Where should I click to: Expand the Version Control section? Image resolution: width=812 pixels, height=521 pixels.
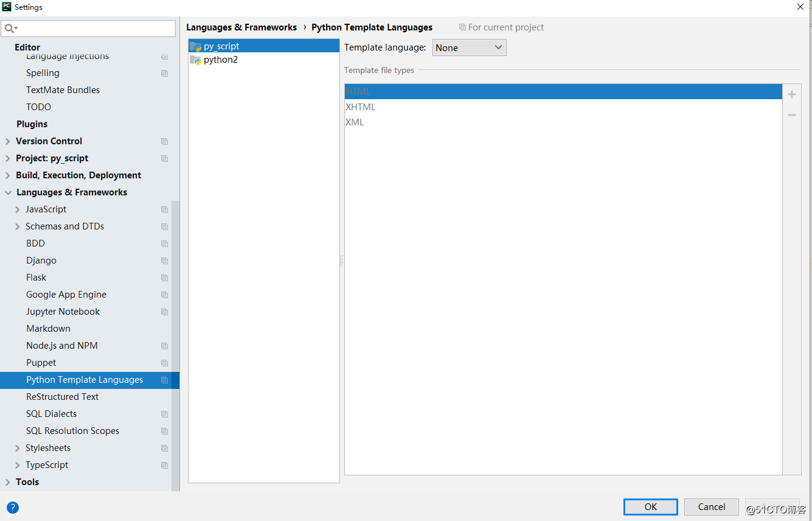[8, 141]
